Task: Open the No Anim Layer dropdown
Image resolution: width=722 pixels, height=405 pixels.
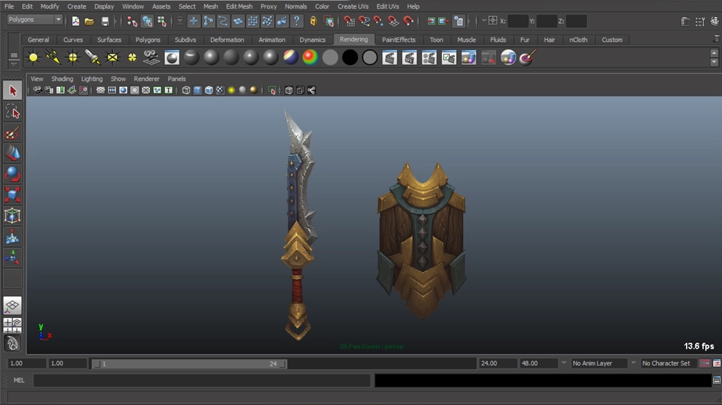Action: pyautogui.click(x=599, y=363)
